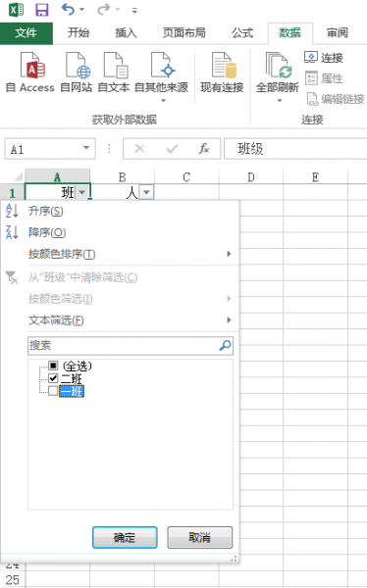Sort descending with 降序(O)

pyautogui.click(x=120, y=232)
